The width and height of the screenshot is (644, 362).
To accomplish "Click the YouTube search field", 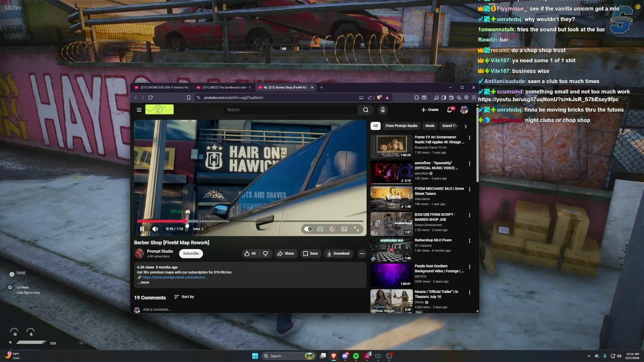I will 291,110.
